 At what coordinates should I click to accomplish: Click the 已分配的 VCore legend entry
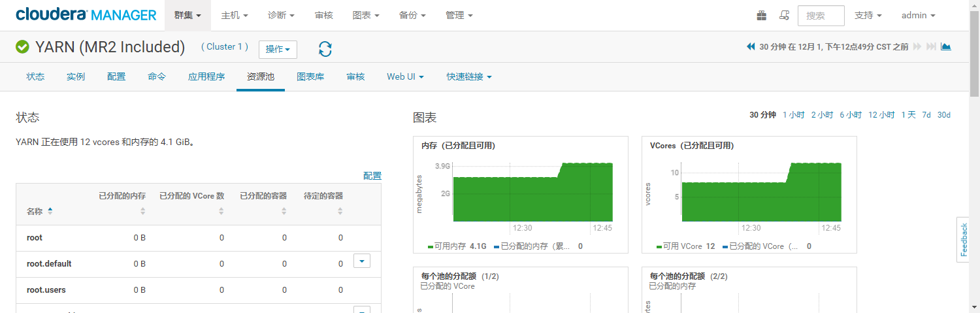[x=766, y=246]
